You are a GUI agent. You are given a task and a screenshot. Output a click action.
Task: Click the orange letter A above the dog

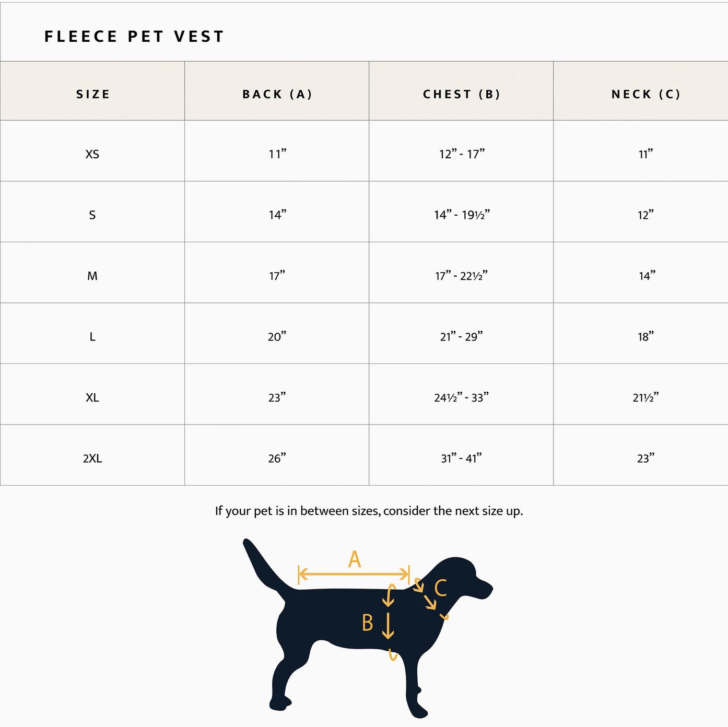(x=355, y=559)
